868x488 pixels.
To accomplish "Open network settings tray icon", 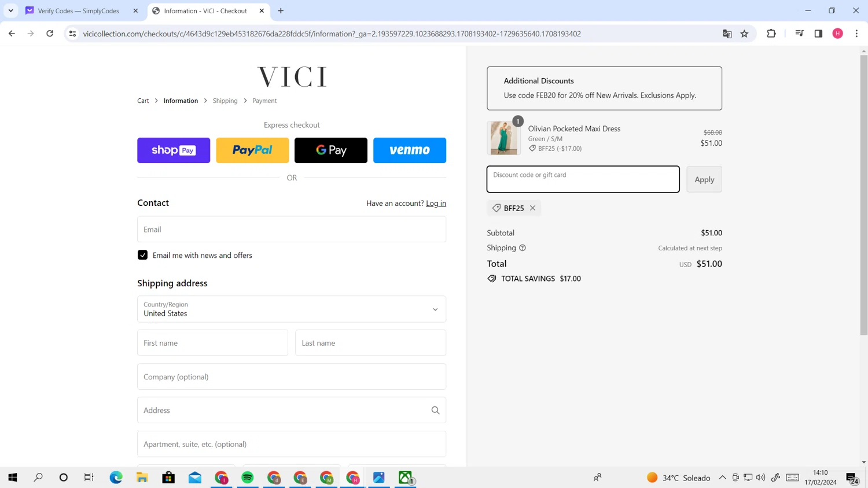I will coord(748,478).
